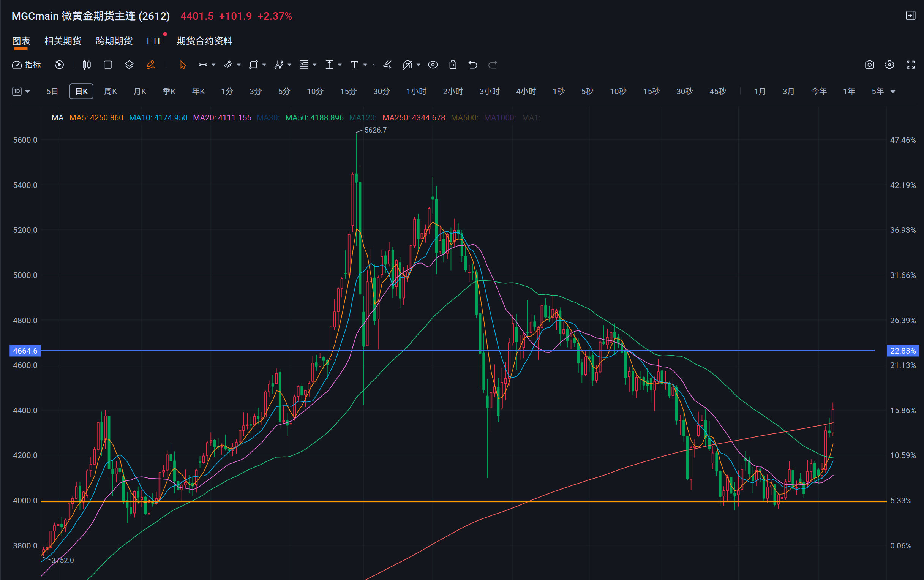
Task: Click the MA250: 4344.678 indicator label
Action: (x=414, y=118)
